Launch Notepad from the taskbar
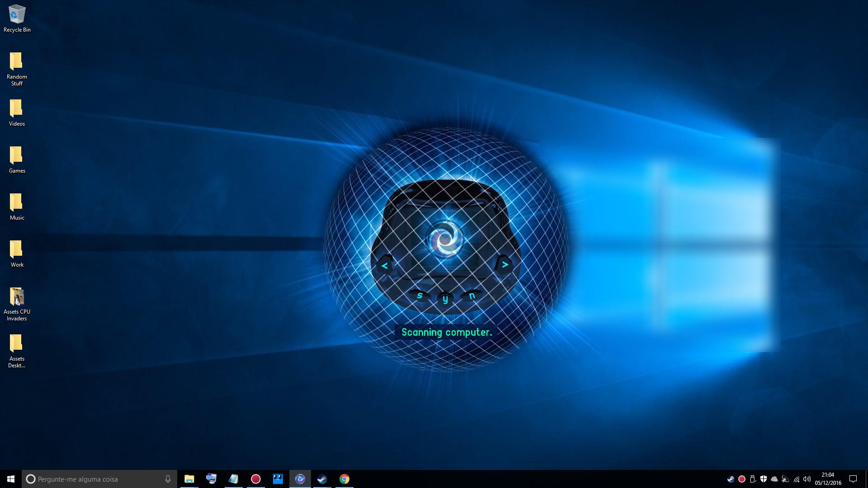Viewport: 868px width, 488px height. [x=233, y=479]
